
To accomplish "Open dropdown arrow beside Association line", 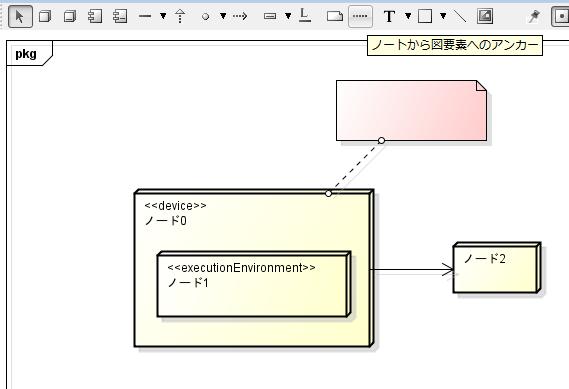I will [x=163, y=16].
